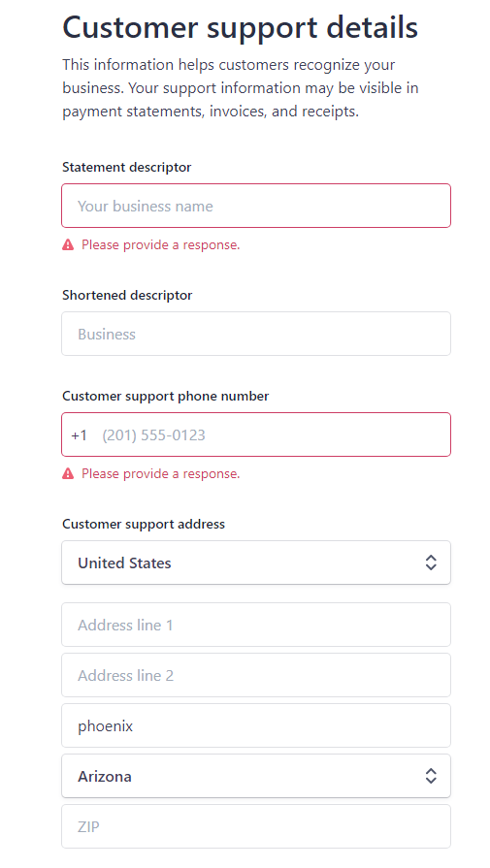
Task: Open the United States country dropdown
Action: point(256,563)
